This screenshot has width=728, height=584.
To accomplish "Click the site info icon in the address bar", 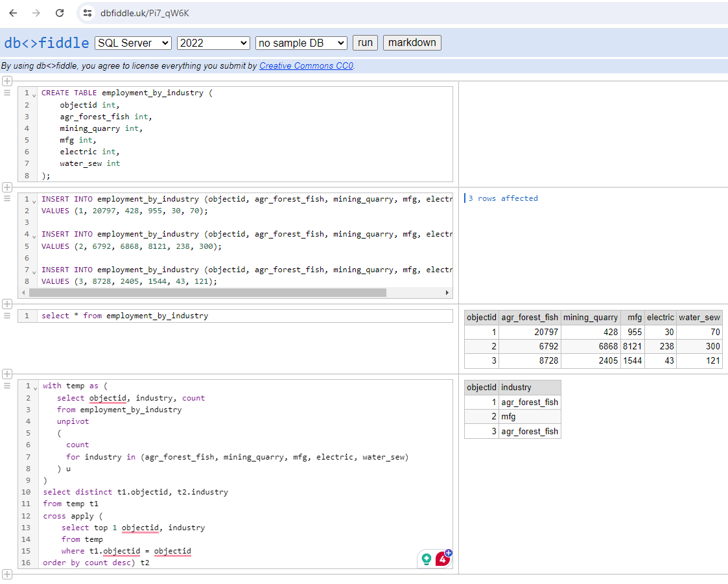I will (x=88, y=12).
